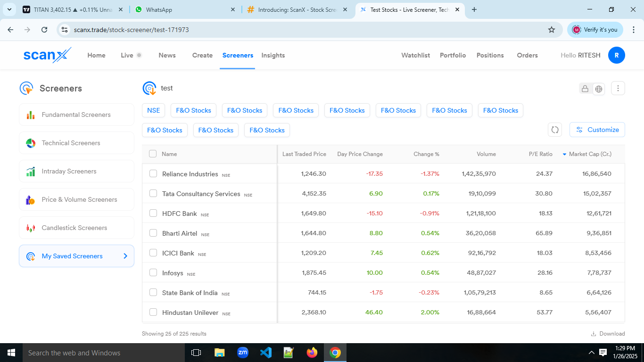Open Zoom app from taskbar
Image resolution: width=644 pixels, height=362 pixels.
coord(243,353)
